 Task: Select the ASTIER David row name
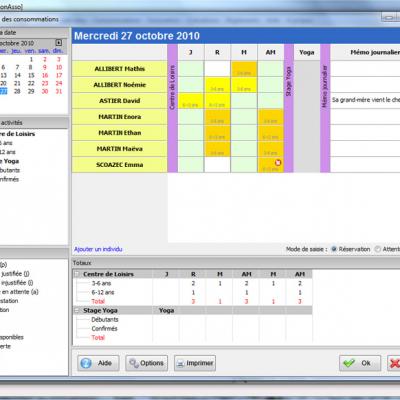[120, 101]
